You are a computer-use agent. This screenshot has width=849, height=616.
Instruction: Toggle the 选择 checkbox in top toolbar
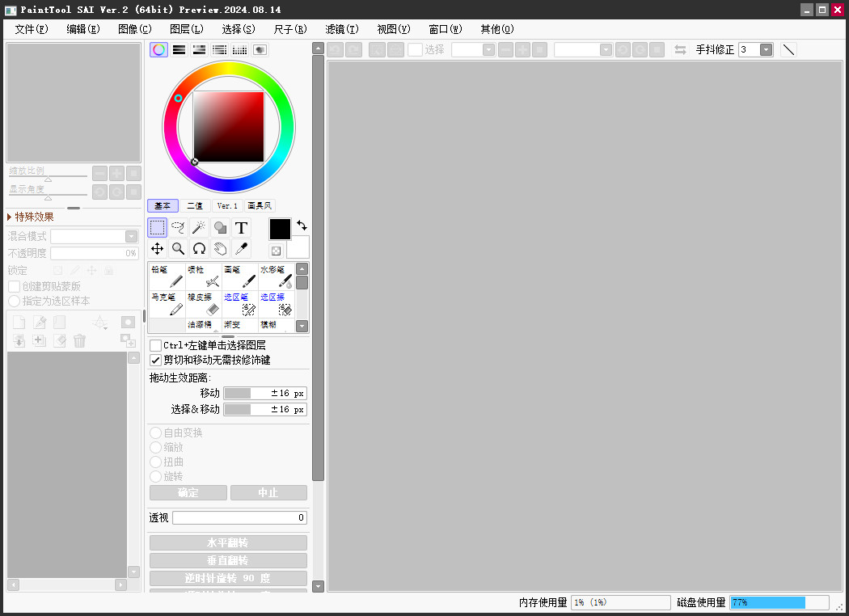pyautogui.click(x=415, y=50)
